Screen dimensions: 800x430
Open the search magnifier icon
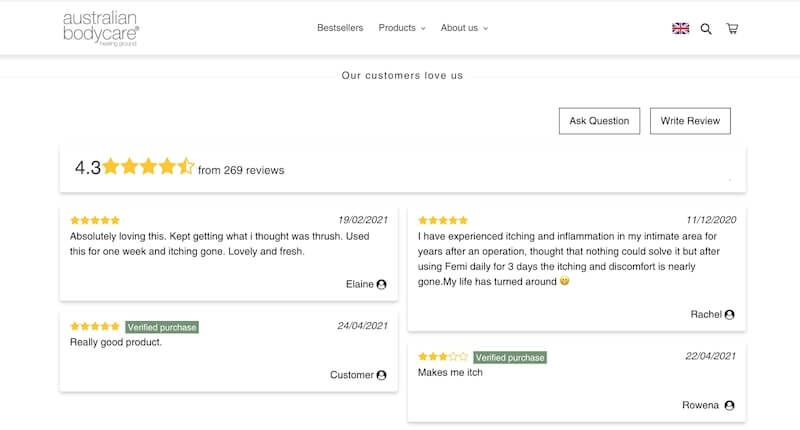[706, 29]
